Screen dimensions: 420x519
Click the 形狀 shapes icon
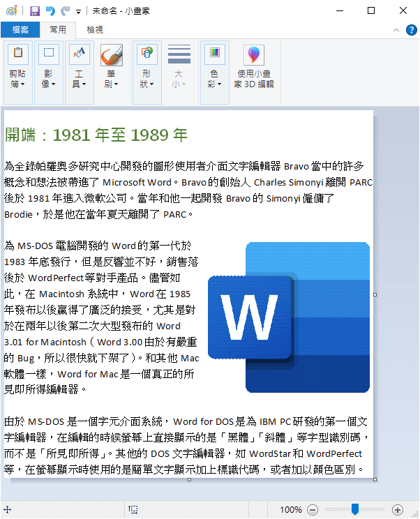[147, 53]
